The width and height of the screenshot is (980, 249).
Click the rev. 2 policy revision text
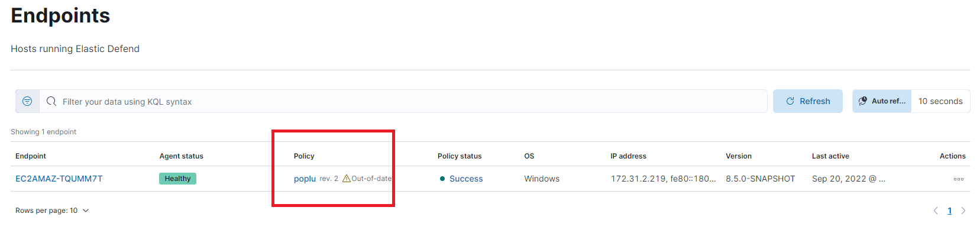coord(329,179)
